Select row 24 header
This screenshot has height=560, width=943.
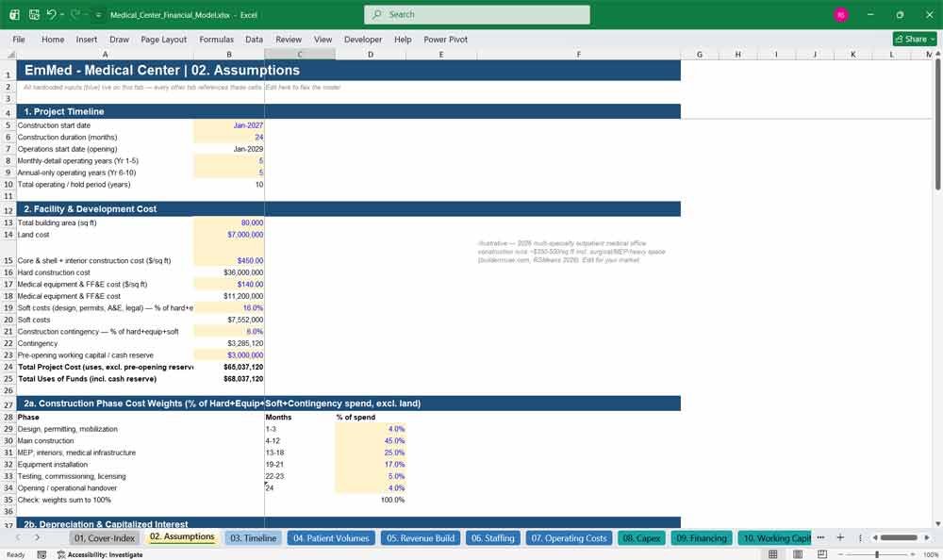coord(8,367)
